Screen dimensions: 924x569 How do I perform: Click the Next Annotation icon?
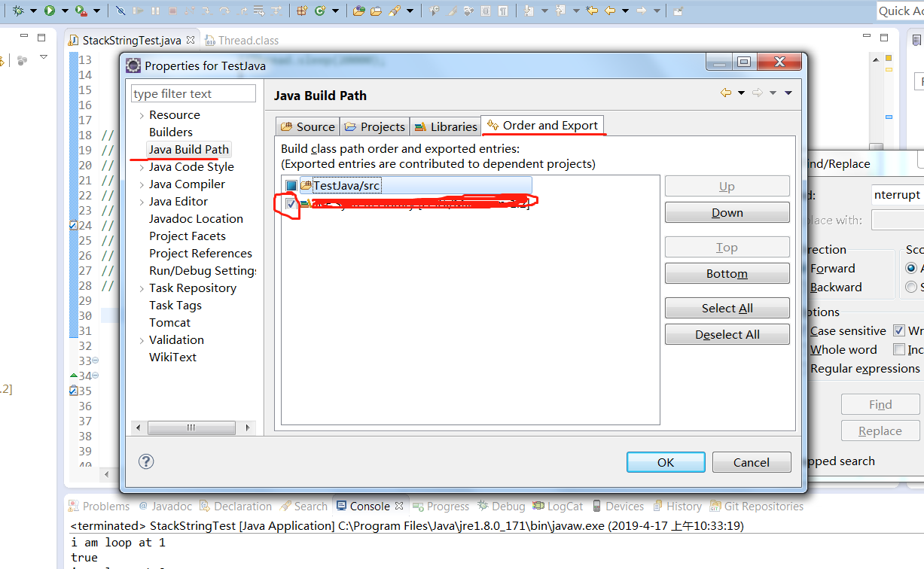point(529,11)
